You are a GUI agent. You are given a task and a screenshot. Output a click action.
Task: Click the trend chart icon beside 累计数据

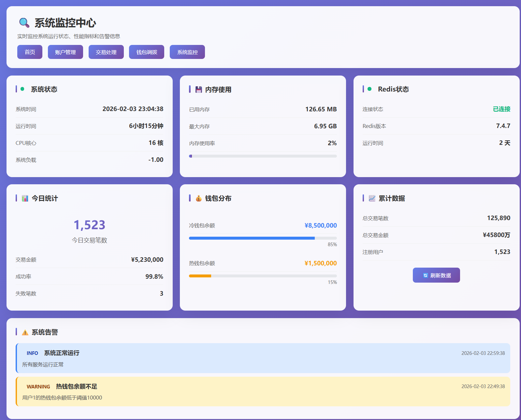pos(372,198)
